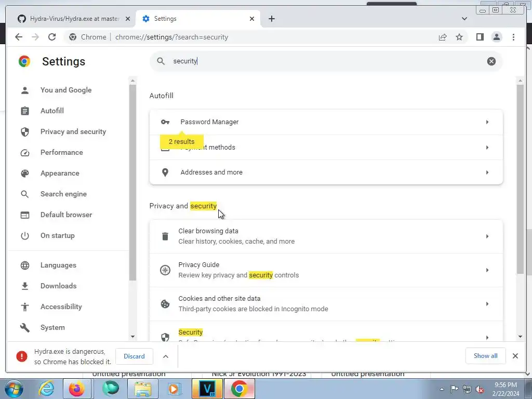
Task: Open Windows Start menu orb
Action: 14,389
